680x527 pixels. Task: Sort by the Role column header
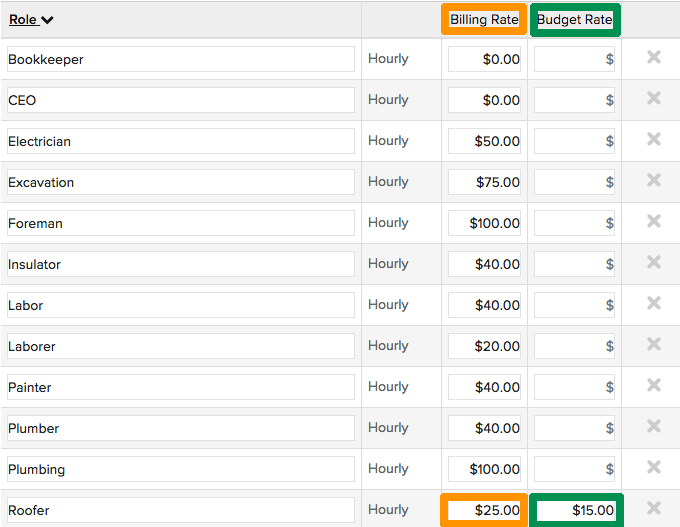tap(23, 20)
